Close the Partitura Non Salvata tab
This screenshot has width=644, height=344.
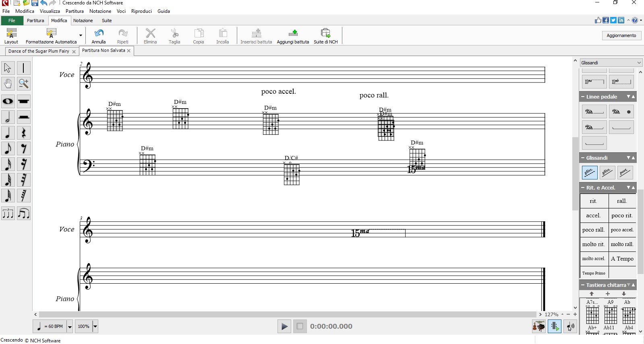point(129,51)
